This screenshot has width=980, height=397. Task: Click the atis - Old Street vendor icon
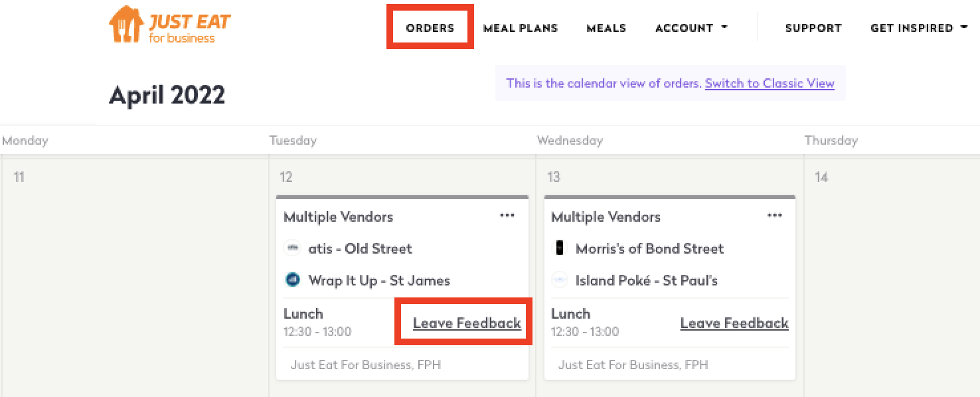coord(292,248)
